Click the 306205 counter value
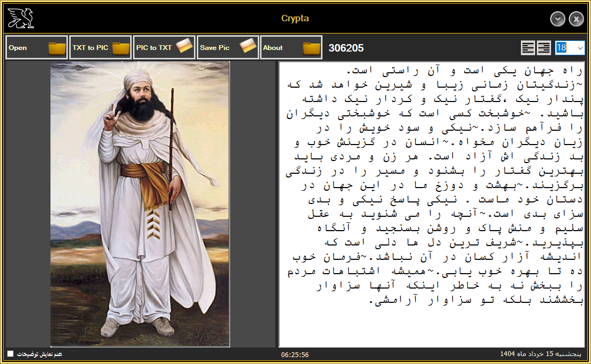591x364 pixels. click(x=346, y=48)
